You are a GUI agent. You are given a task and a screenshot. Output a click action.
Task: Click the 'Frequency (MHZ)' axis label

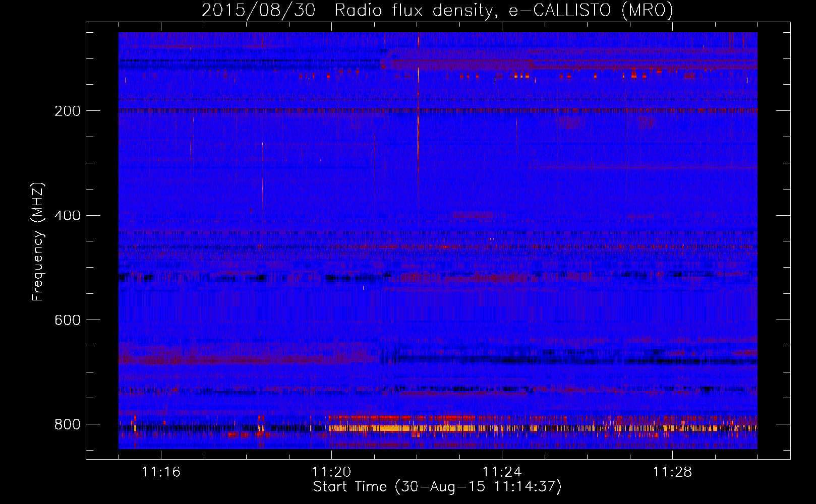(x=38, y=241)
